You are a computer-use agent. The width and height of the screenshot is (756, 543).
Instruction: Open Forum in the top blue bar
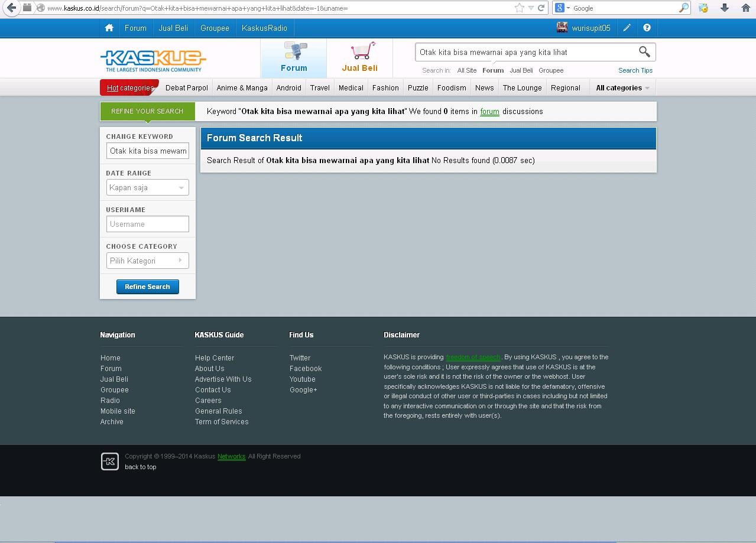pyautogui.click(x=135, y=28)
